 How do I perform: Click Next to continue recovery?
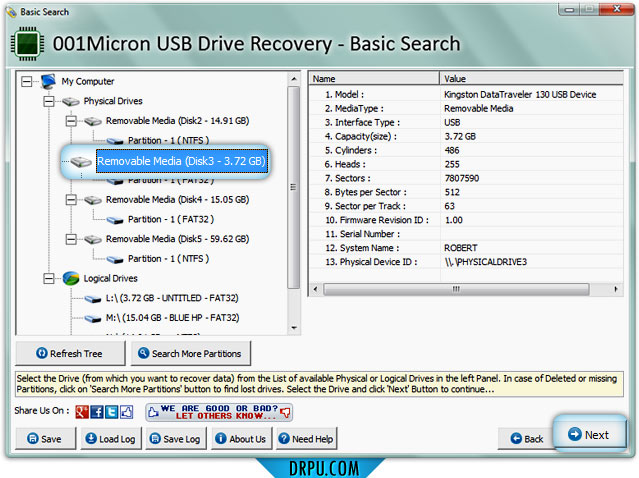(x=590, y=434)
